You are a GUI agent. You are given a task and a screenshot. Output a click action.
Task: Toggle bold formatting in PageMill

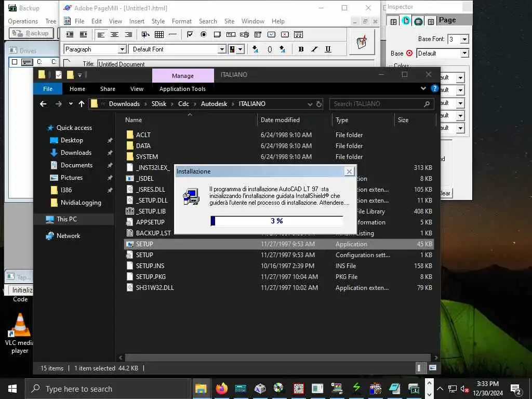(301, 49)
